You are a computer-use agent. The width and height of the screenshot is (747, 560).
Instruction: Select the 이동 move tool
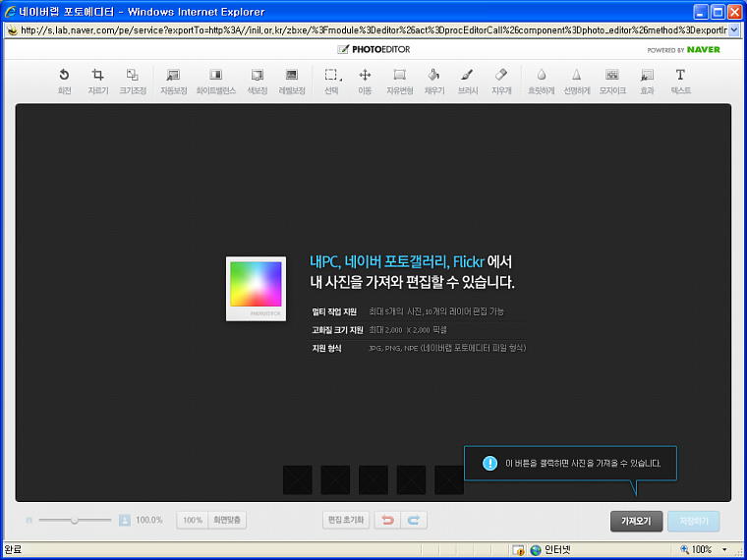click(x=365, y=81)
